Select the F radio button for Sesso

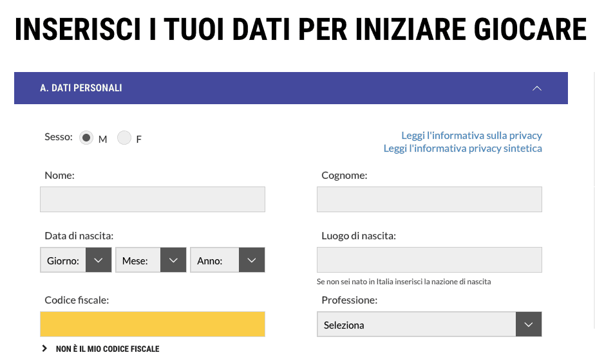[x=124, y=138]
